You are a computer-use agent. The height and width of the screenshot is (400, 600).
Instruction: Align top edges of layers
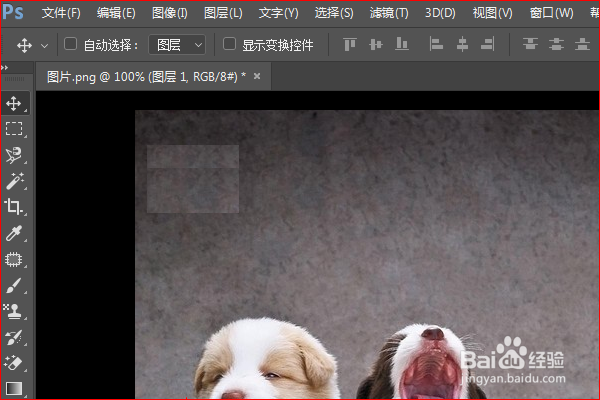pyautogui.click(x=350, y=44)
